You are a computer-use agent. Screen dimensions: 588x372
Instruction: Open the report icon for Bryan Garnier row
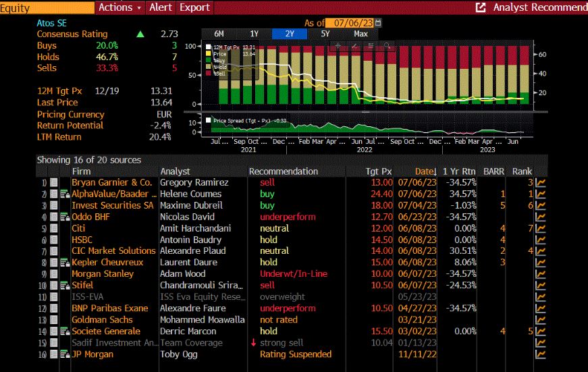pyautogui.click(x=54, y=183)
